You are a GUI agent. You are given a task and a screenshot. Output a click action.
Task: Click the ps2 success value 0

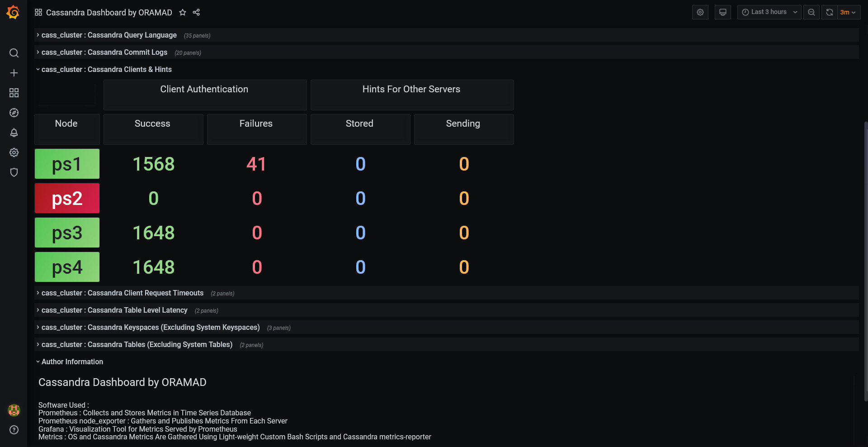point(153,198)
